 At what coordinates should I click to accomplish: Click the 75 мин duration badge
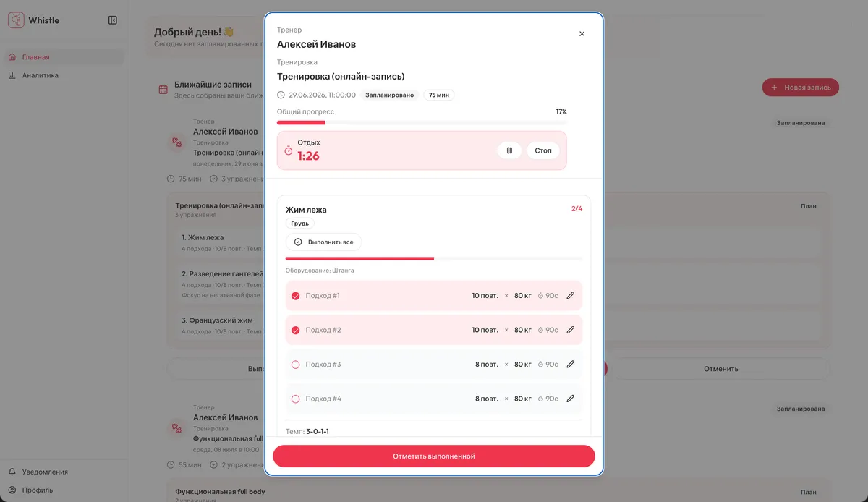[x=439, y=95]
